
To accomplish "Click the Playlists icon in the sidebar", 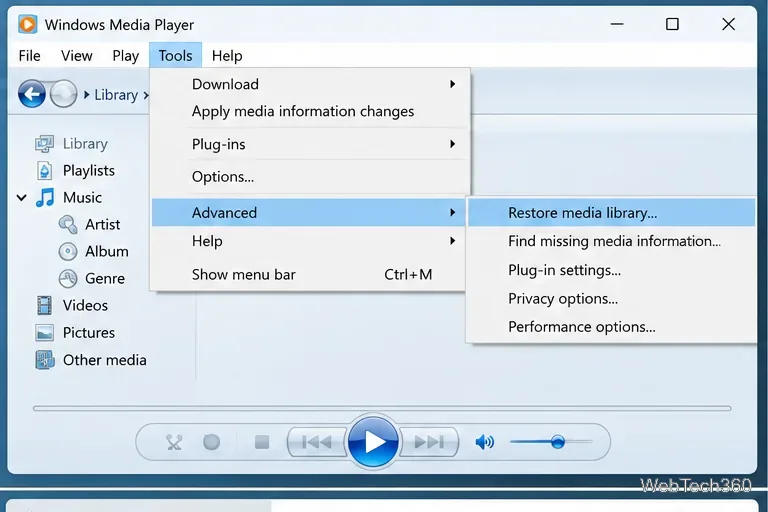I will coord(44,171).
